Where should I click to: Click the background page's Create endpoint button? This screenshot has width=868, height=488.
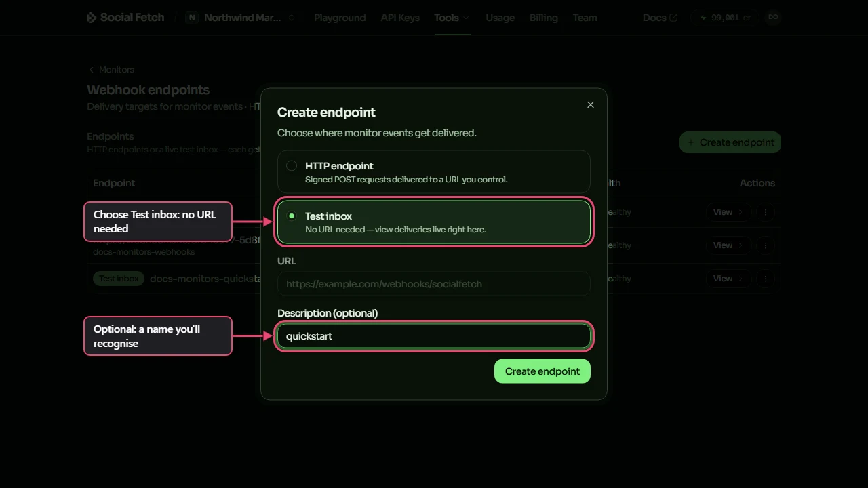[730, 142]
